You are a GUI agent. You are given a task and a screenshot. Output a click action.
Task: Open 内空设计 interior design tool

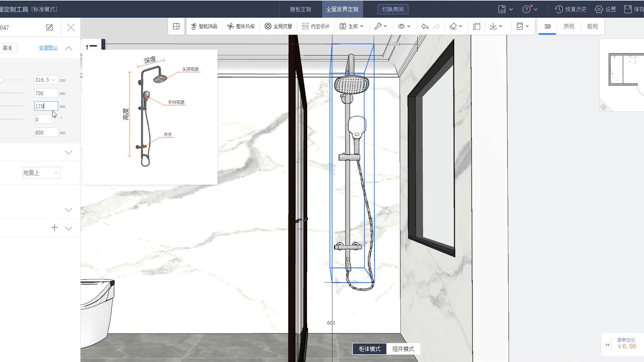[x=316, y=26]
